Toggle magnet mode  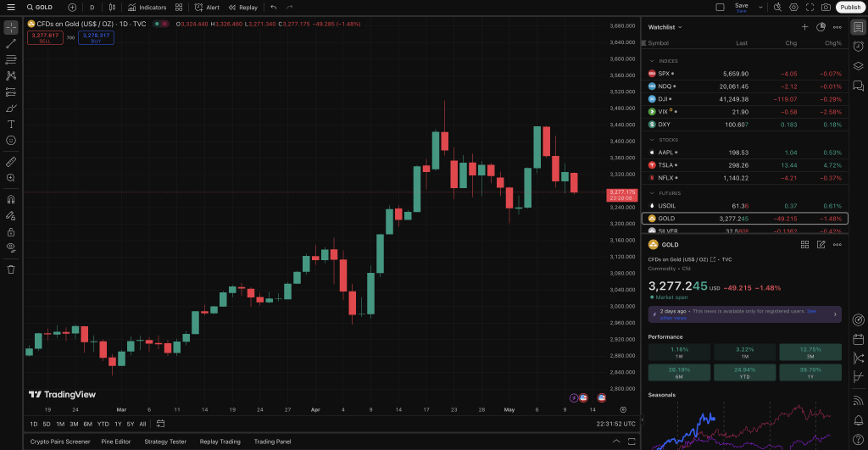coord(11,199)
